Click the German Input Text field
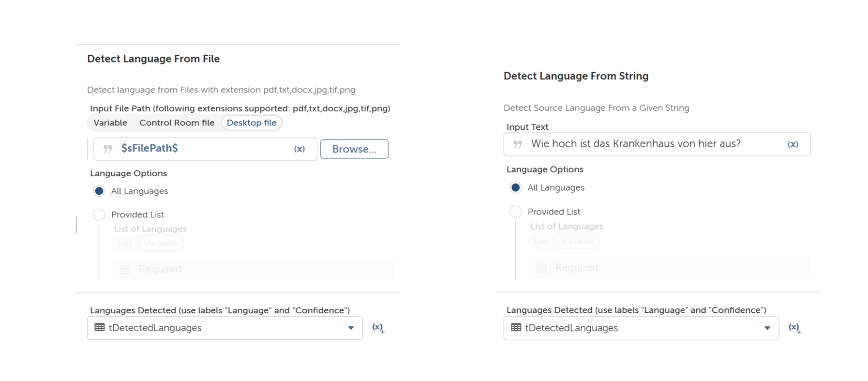Image resolution: width=868 pixels, height=381 pixels. [648, 144]
